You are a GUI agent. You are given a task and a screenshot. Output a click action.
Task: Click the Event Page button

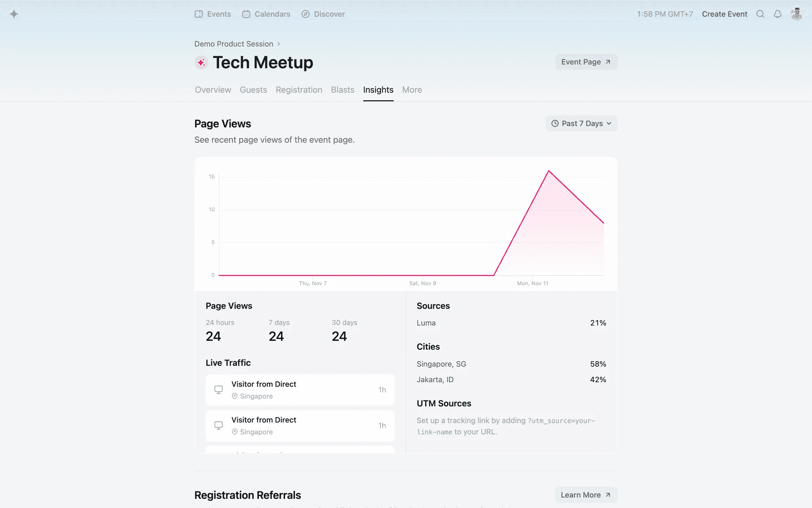tap(586, 62)
